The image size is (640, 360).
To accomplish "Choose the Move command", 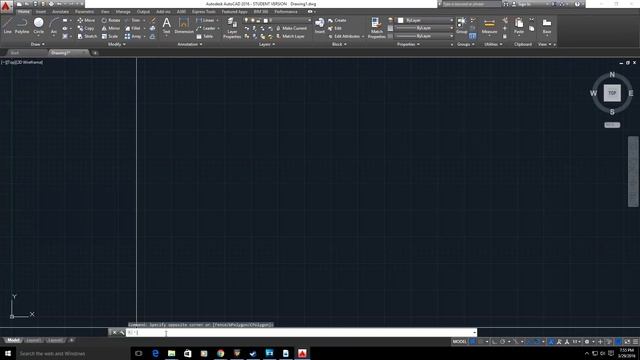I will [x=86, y=20].
